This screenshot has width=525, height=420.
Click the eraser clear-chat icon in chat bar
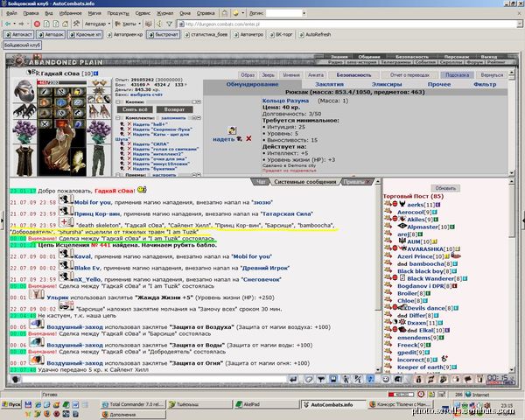(x=309, y=379)
